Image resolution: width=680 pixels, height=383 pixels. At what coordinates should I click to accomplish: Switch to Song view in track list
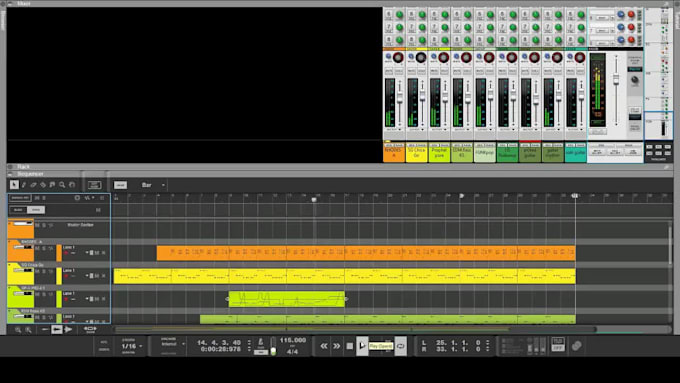coord(36,210)
